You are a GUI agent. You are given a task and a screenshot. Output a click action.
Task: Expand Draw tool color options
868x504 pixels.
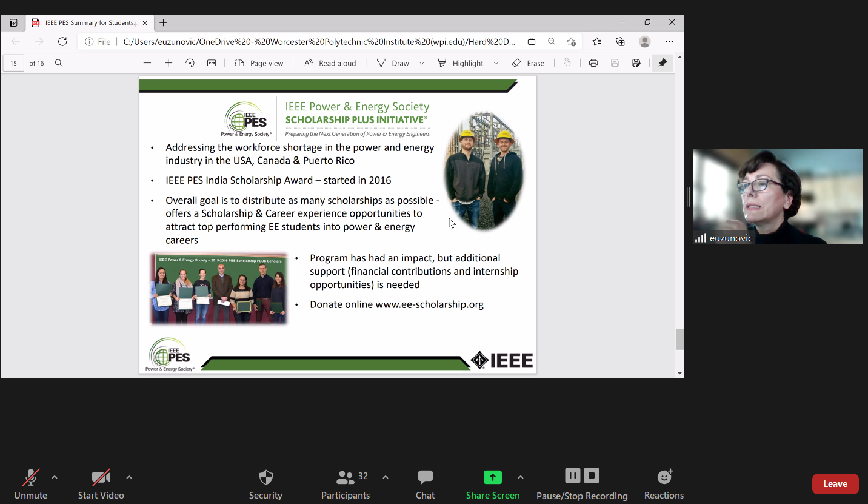click(421, 62)
